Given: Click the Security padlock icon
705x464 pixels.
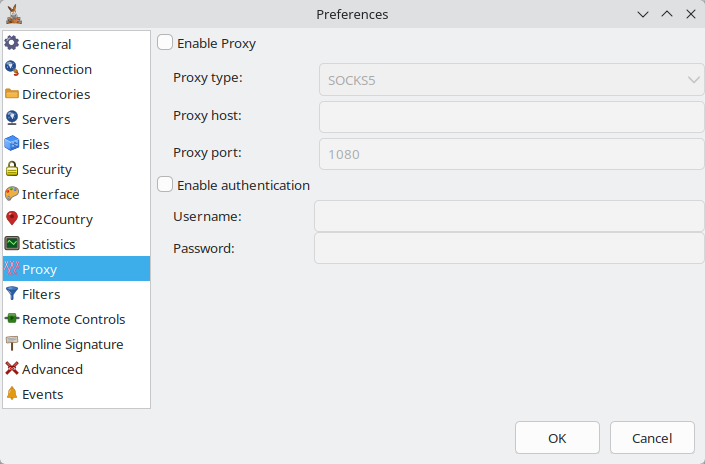Looking at the screenshot, I should (x=12, y=169).
